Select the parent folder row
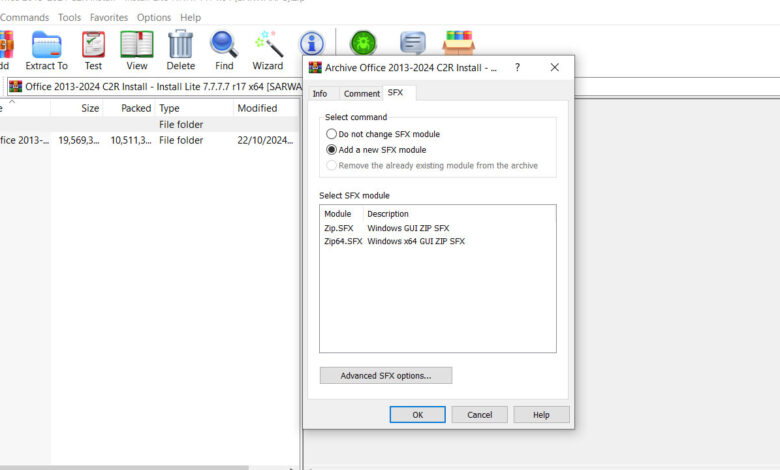Image resolution: width=780 pixels, height=470 pixels. [x=149, y=124]
